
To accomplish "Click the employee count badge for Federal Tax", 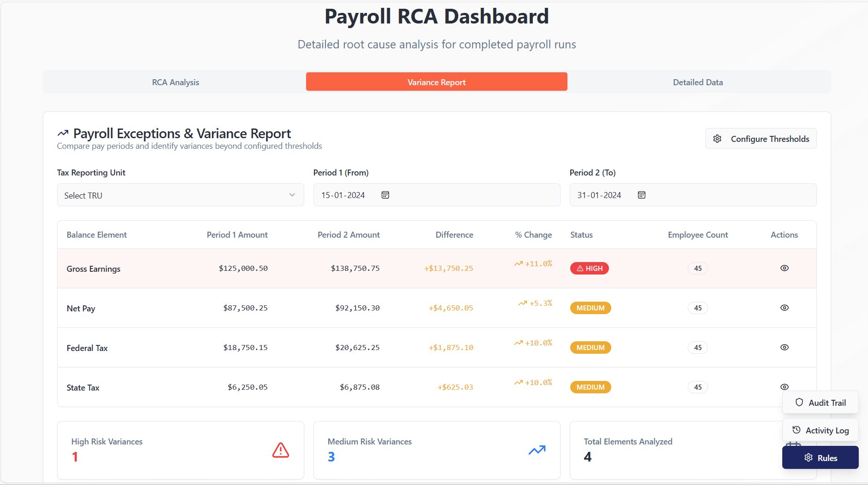I will coord(697,347).
